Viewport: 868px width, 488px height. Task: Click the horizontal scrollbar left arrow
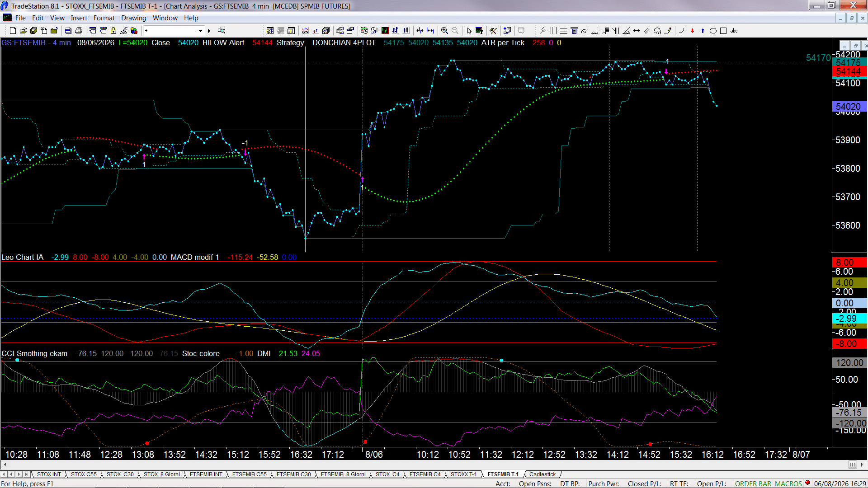5,465
